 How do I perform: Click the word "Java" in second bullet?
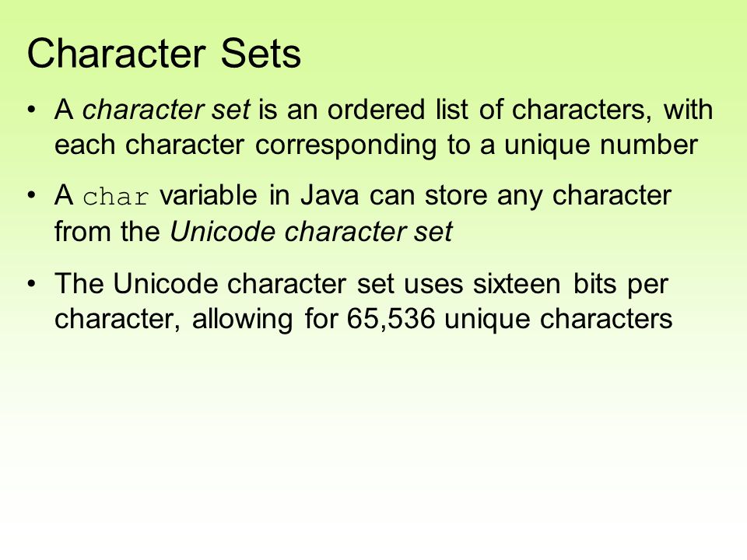(x=329, y=196)
